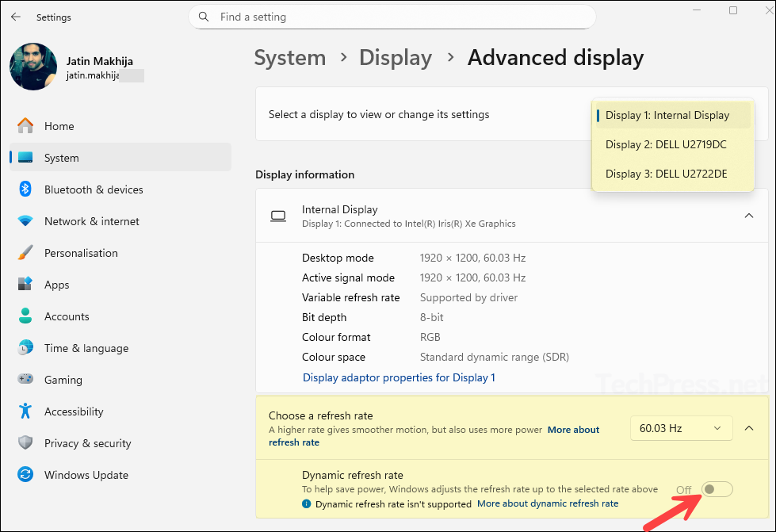
Task: Click More about dynamic refresh rate link
Action: 548,503
